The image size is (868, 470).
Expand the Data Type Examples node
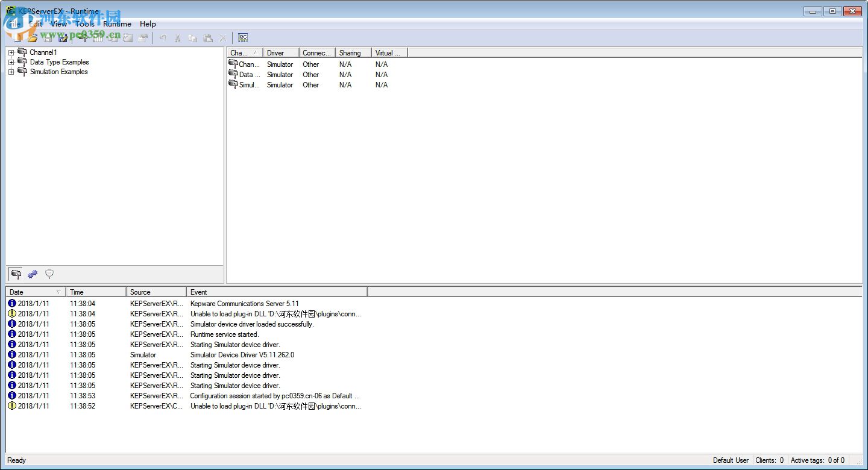11,63
